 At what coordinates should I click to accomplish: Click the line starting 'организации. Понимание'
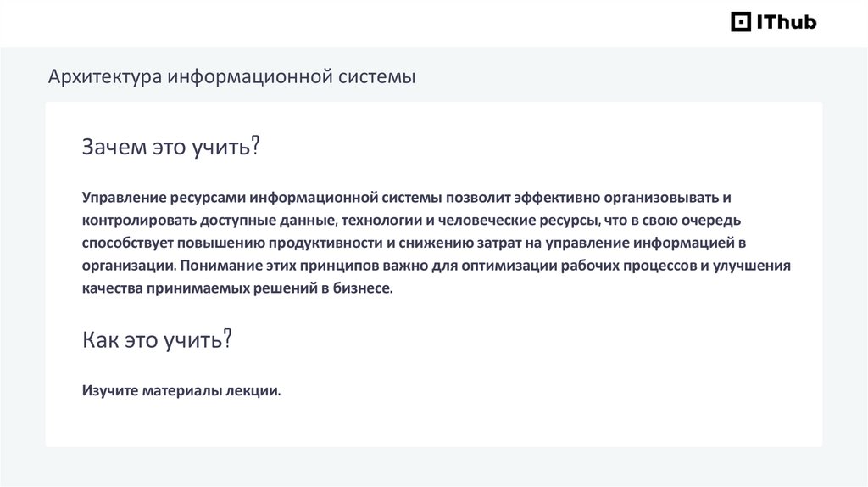click(436, 266)
